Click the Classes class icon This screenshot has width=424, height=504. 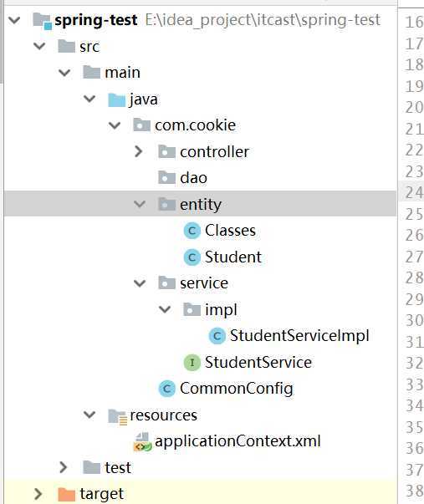[x=192, y=231]
